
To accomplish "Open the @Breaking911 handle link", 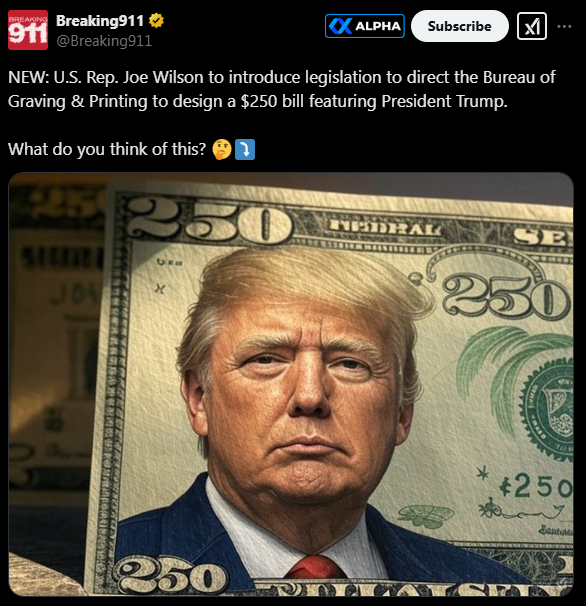I will (104, 41).
